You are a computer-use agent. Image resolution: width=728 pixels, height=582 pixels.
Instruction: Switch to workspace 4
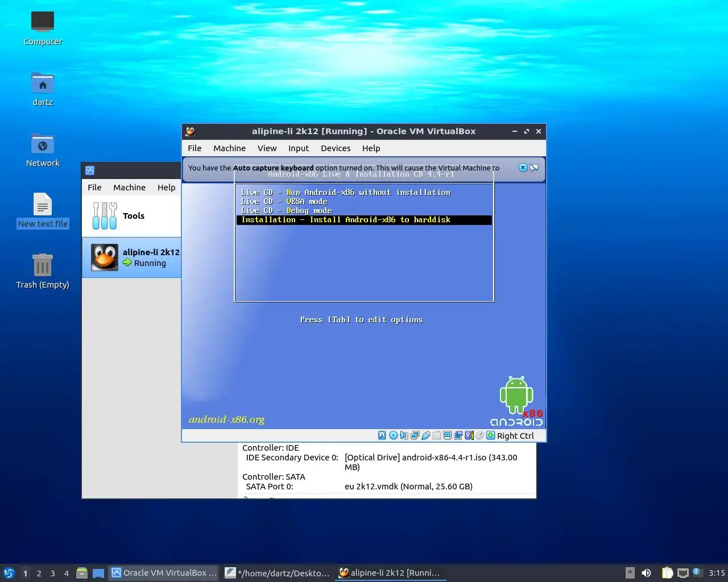(x=66, y=573)
